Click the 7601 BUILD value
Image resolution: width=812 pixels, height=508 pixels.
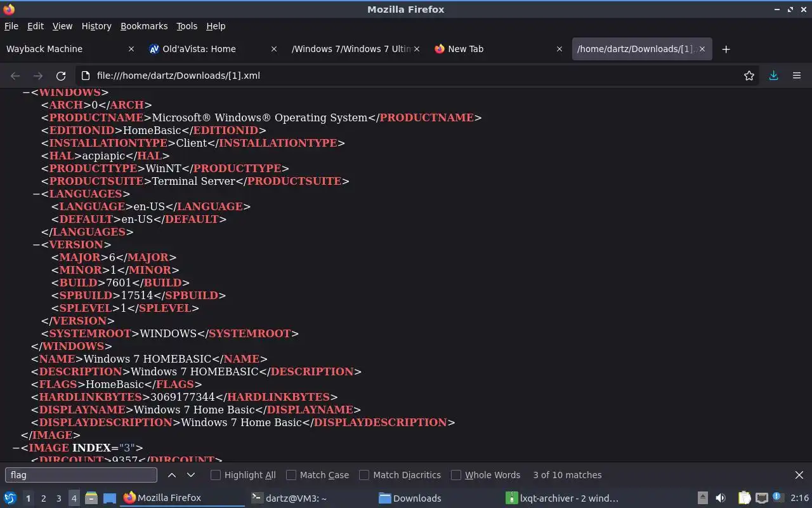coord(119,283)
